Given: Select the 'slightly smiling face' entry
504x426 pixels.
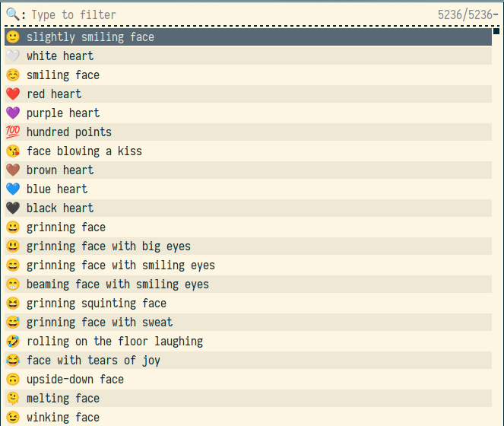Looking at the screenshot, I should pyautogui.click(x=90, y=37).
